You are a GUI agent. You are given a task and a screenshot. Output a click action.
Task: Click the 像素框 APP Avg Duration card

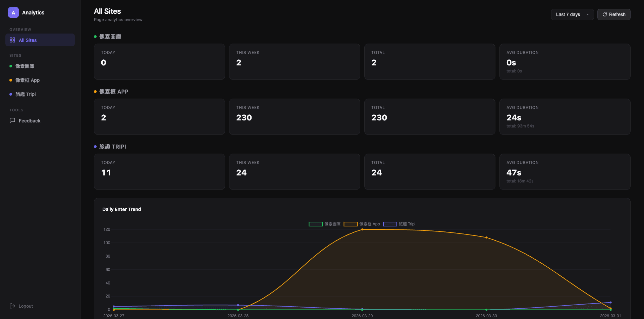point(565,117)
